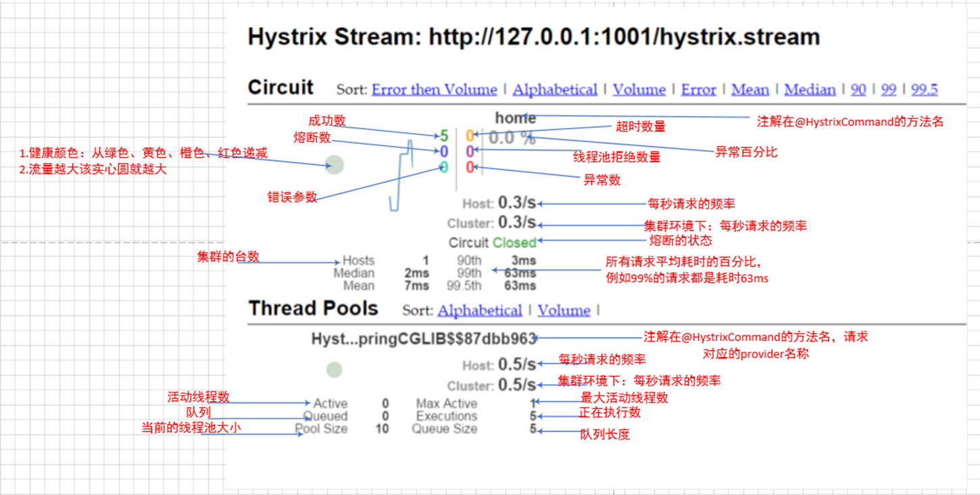The width and height of the screenshot is (980, 495).
Task: Sort Thread Pools by Volume link
Action: coord(564,311)
